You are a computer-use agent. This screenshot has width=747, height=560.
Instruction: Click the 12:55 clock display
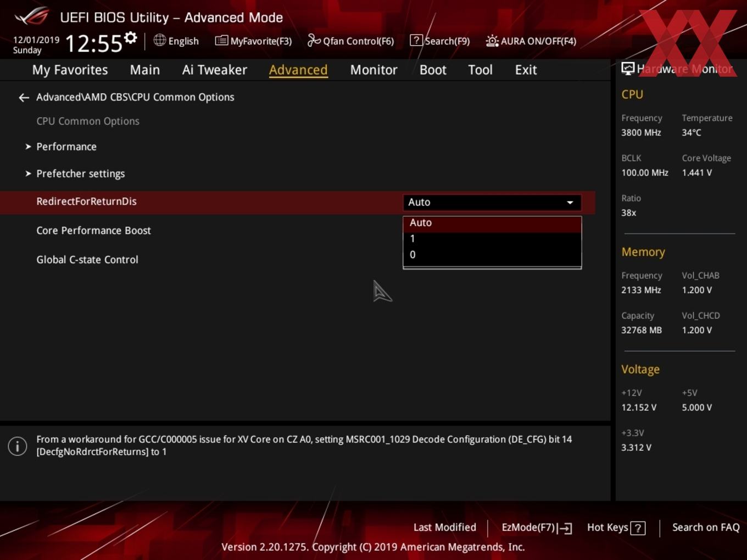click(94, 43)
